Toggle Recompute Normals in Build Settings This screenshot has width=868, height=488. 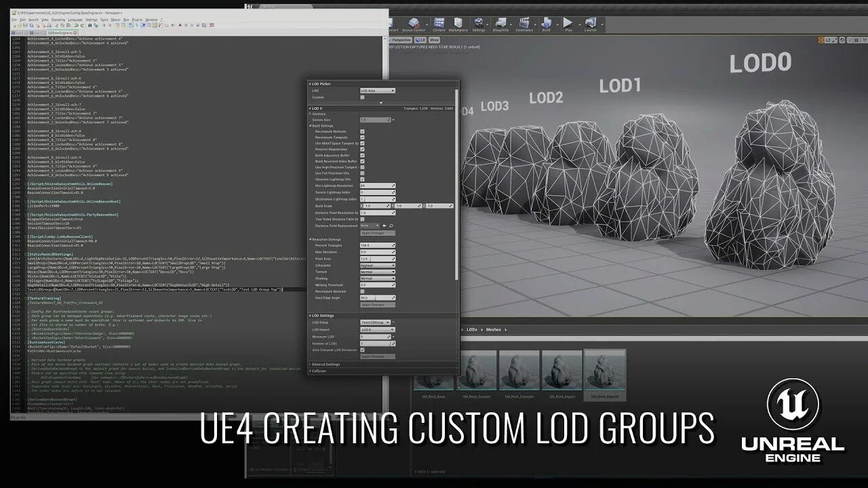362,131
